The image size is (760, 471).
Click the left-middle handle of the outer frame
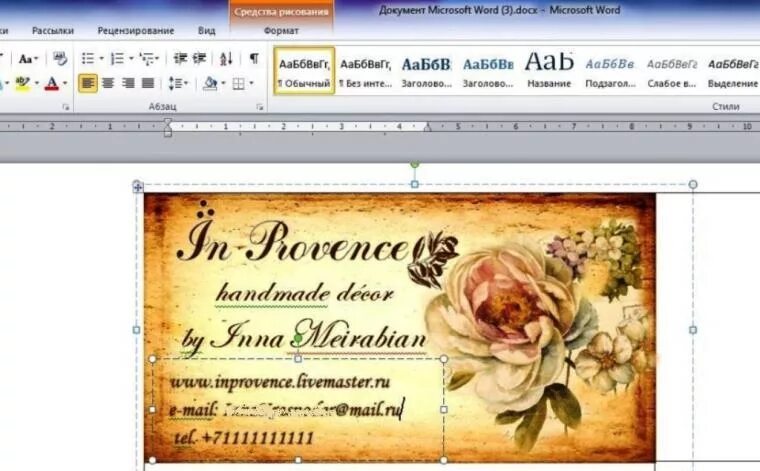(136, 330)
